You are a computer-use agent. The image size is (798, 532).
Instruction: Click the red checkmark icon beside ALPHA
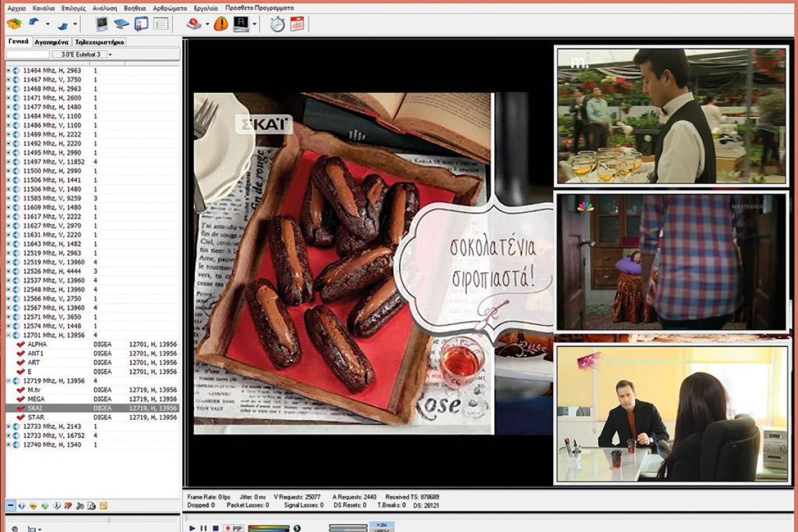[x=21, y=344]
